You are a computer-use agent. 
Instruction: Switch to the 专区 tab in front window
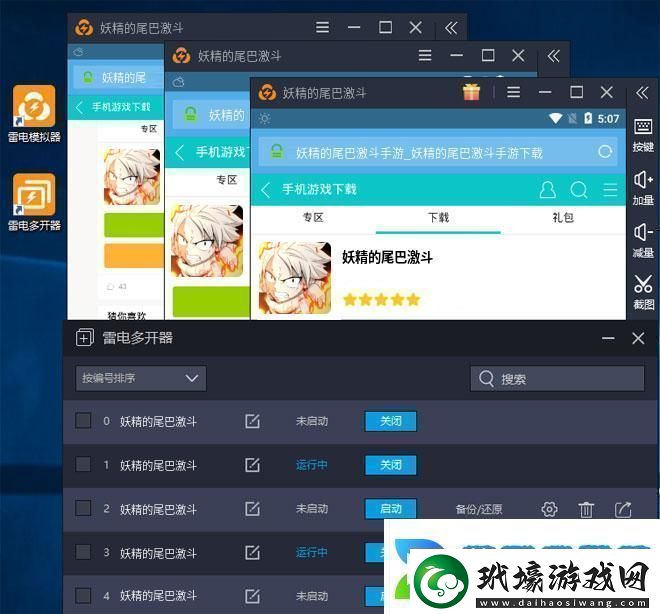click(x=313, y=218)
